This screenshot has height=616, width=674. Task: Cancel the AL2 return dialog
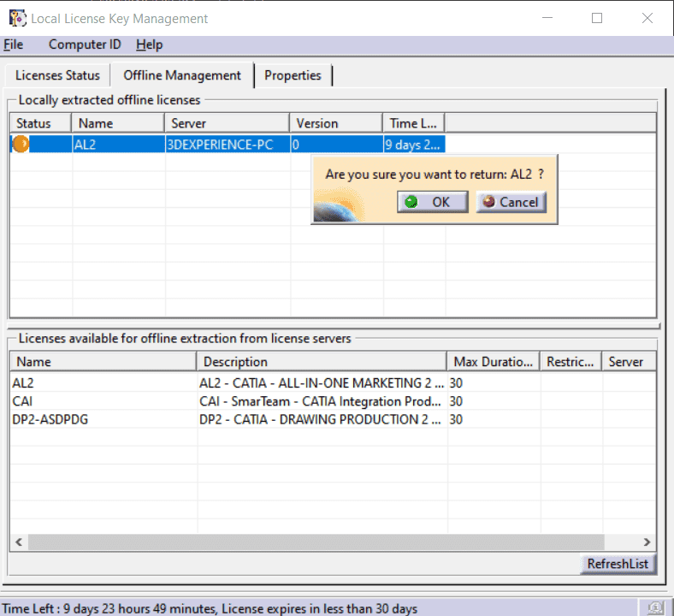point(511,202)
